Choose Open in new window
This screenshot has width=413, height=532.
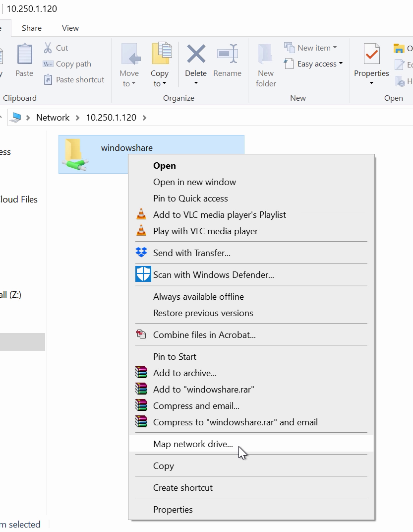[251, 182]
